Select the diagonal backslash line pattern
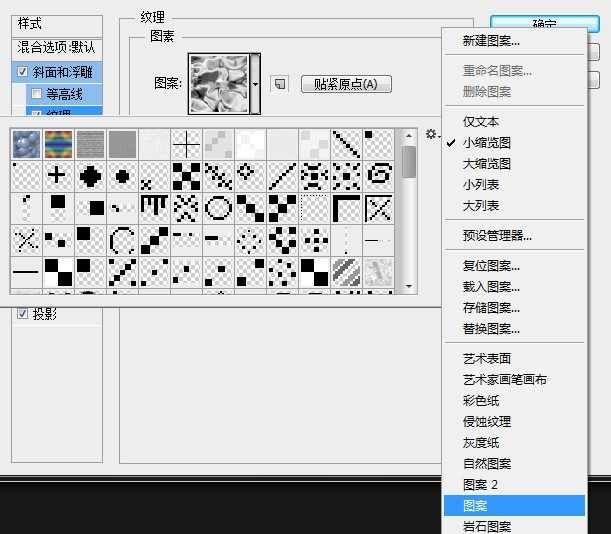This screenshot has height=534, width=611. point(346,144)
